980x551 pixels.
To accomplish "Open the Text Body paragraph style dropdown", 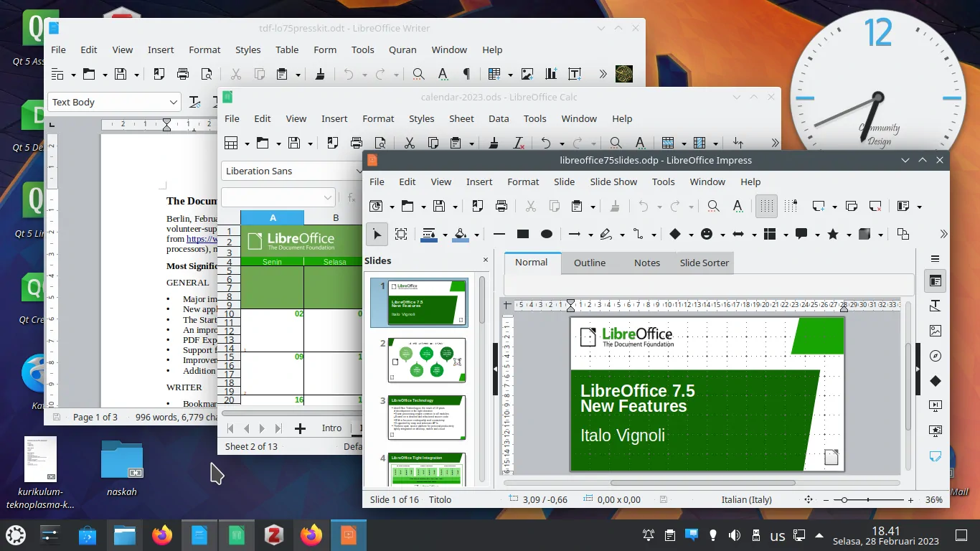I will (x=173, y=103).
